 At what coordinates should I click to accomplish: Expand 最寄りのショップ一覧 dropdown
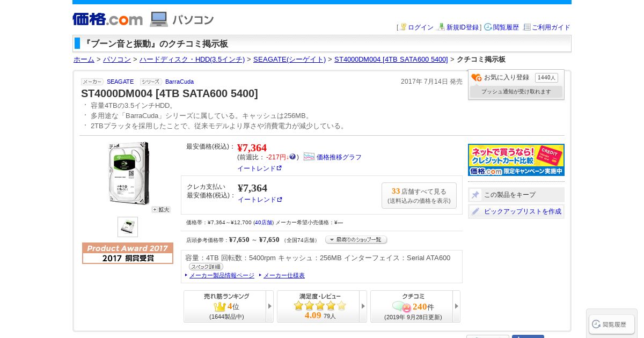pyautogui.click(x=356, y=240)
